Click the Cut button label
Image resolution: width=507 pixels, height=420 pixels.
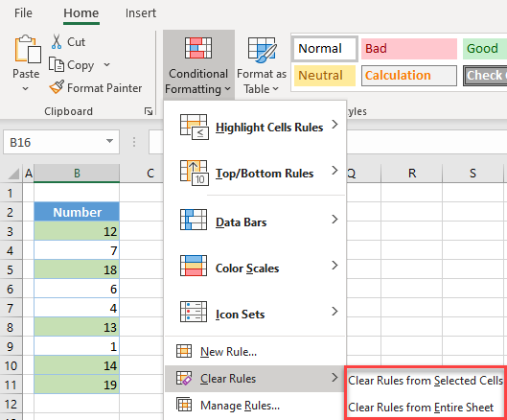76,42
